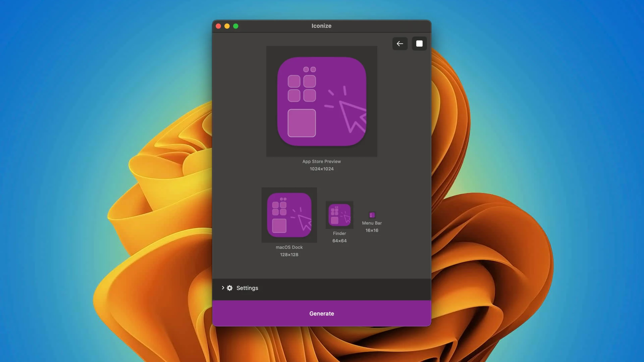Screen dimensions: 644x362
Task: Click the 1024×1024 size text
Action: (x=321, y=169)
